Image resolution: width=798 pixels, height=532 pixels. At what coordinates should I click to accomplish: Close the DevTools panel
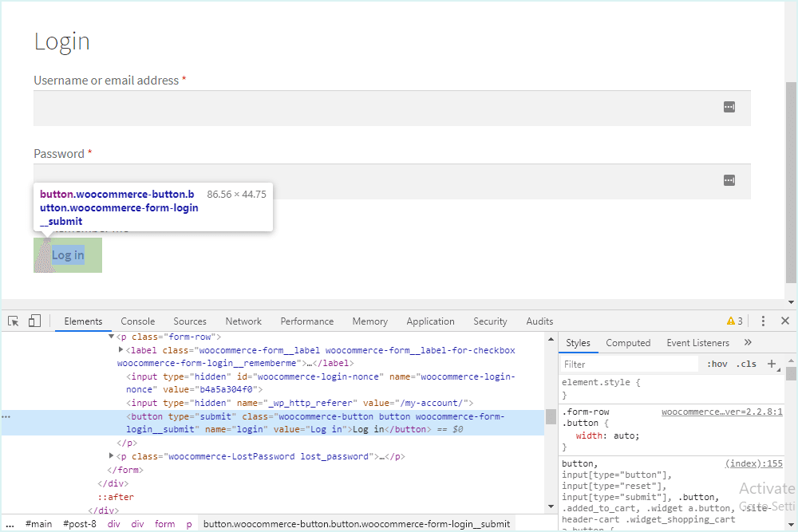tap(785, 321)
